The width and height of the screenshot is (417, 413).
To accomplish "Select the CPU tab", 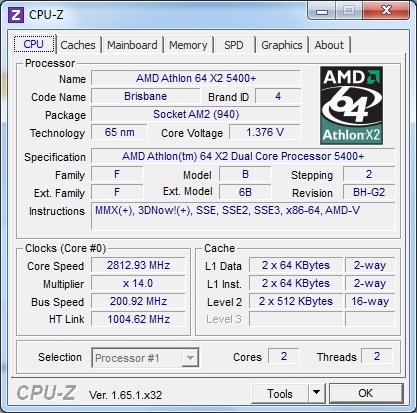I will 34,44.
